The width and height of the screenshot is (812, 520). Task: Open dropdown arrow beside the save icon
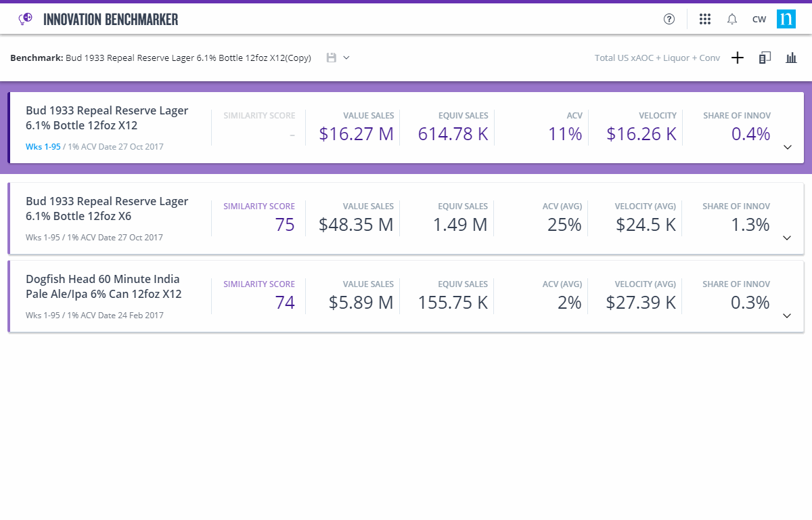click(x=346, y=58)
